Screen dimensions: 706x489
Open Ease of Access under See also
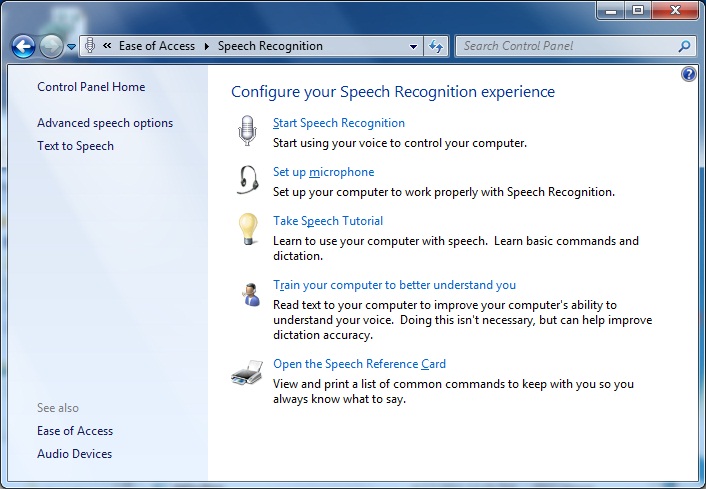pos(75,431)
